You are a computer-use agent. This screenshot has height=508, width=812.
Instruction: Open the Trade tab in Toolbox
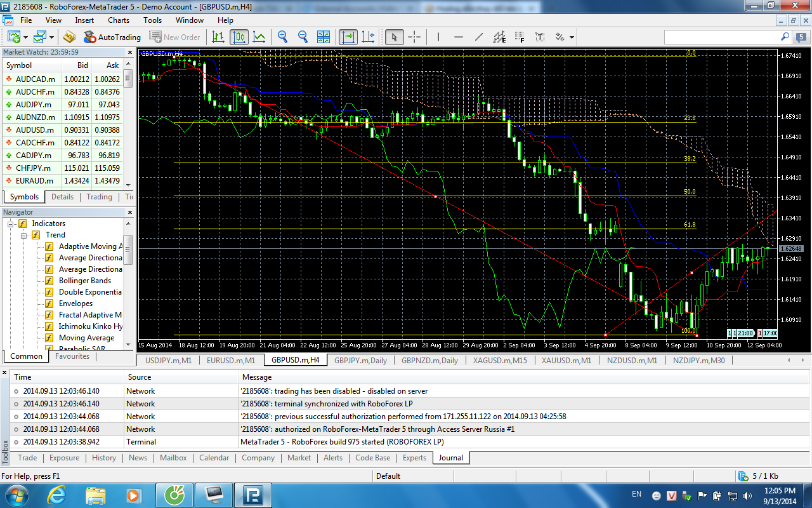(27, 458)
